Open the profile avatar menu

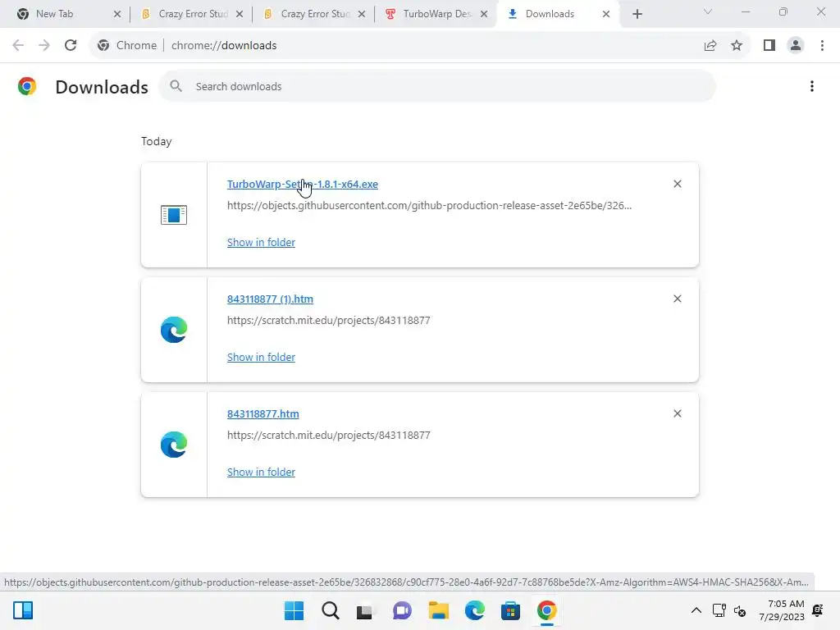click(796, 46)
